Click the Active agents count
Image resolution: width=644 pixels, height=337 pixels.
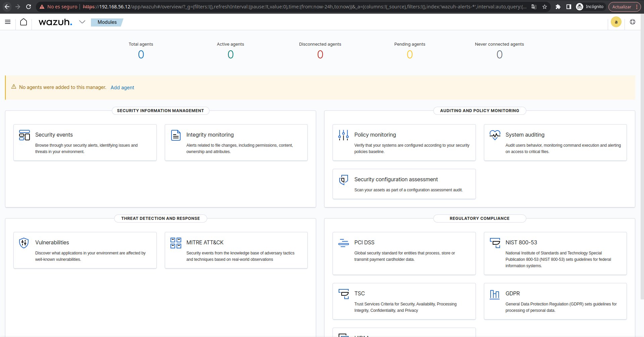pyautogui.click(x=231, y=54)
